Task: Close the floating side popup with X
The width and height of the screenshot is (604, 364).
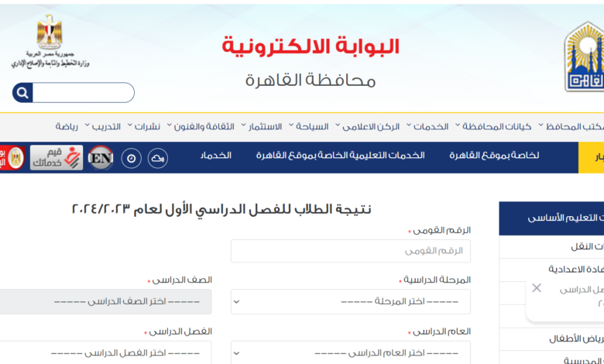Action: point(537,288)
